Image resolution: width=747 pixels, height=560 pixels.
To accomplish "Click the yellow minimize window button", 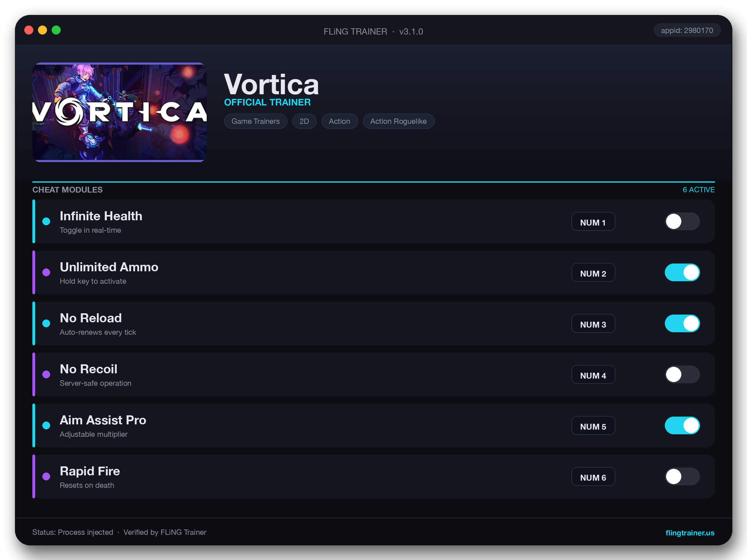I will click(43, 30).
